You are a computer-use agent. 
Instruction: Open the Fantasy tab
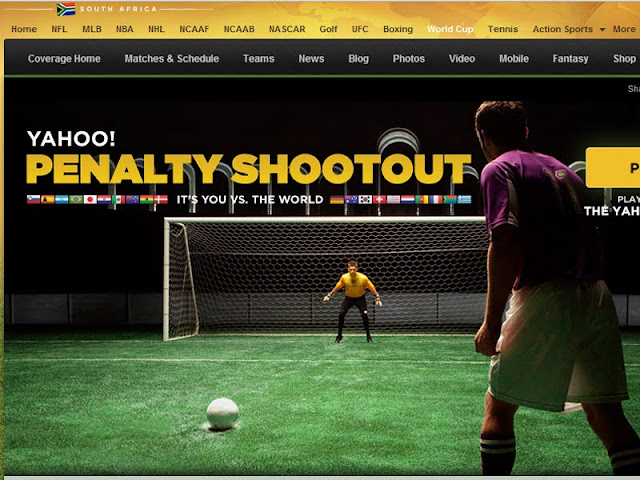point(571,59)
